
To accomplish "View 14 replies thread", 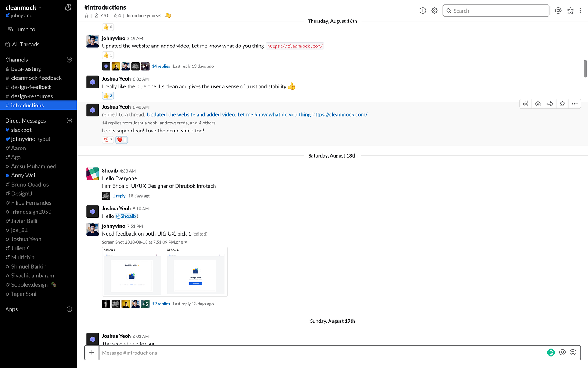I will click(161, 66).
